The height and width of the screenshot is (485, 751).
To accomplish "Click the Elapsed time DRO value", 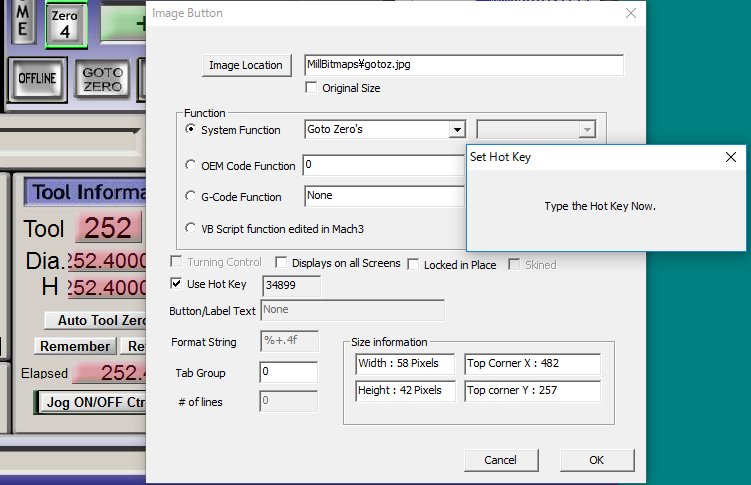I will coord(109,373).
